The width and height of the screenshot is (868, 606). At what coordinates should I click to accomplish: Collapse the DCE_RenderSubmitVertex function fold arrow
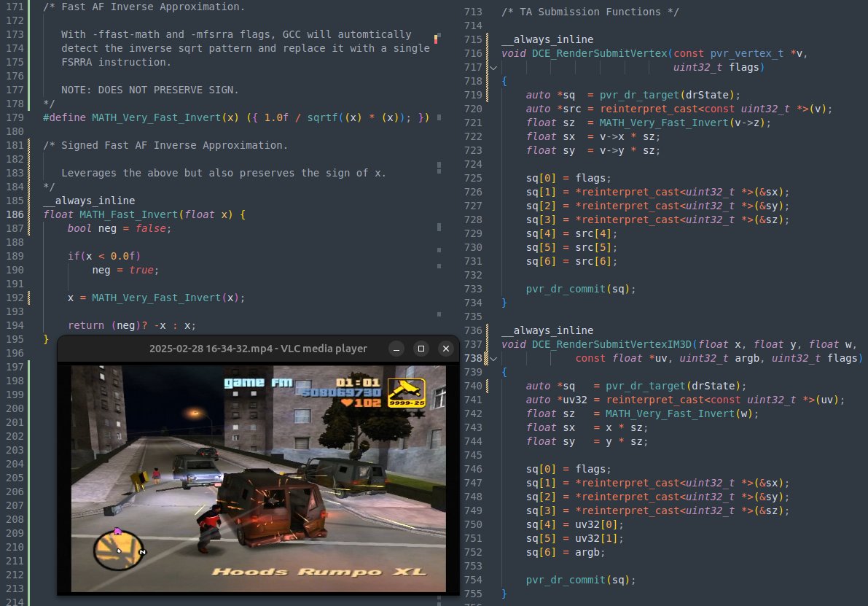click(x=493, y=67)
